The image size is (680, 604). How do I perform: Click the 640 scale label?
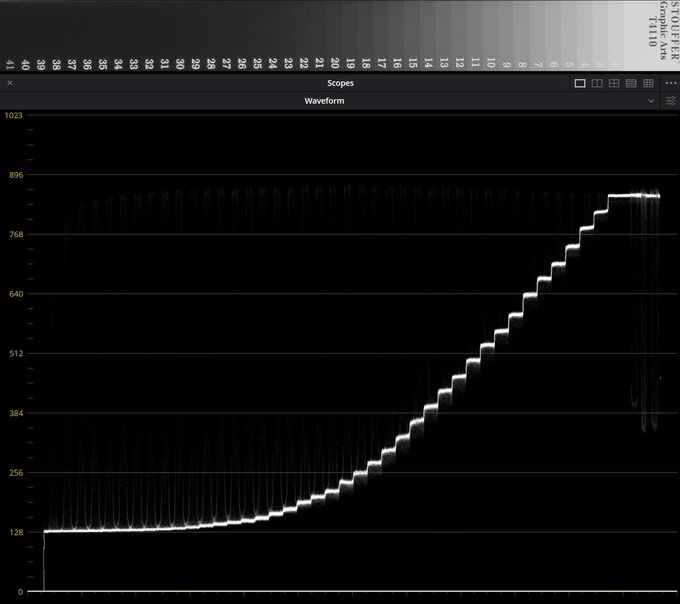click(x=16, y=294)
